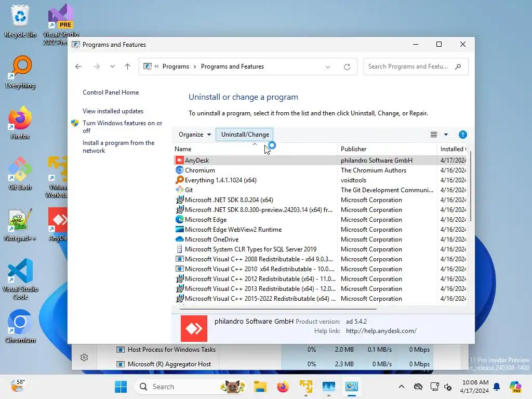Launch Visual Studio Code desktop icon
Viewport: 532px width, 399px height.
(x=20, y=279)
